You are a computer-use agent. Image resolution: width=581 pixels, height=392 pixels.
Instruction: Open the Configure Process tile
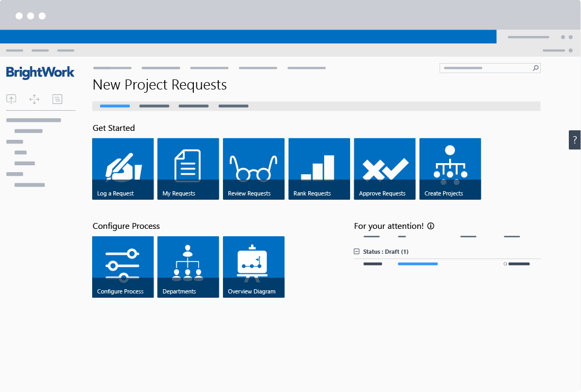point(123,266)
